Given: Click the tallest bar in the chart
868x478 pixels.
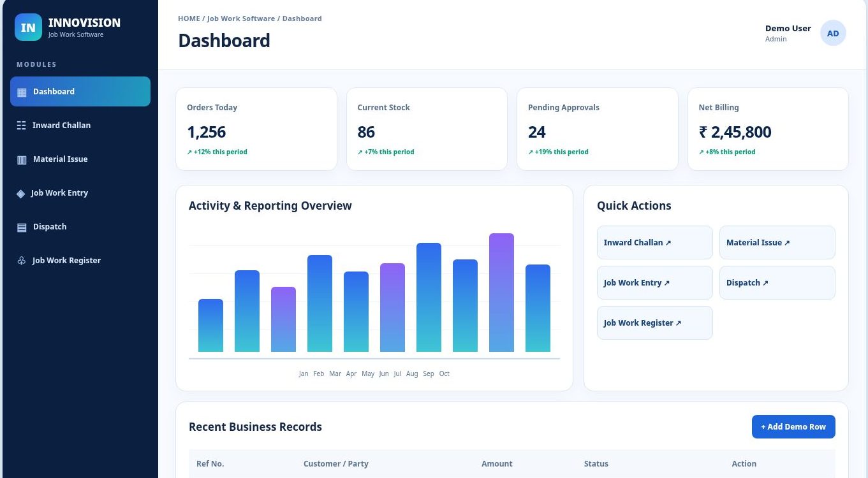Looking at the screenshot, I should pos(501,293).
